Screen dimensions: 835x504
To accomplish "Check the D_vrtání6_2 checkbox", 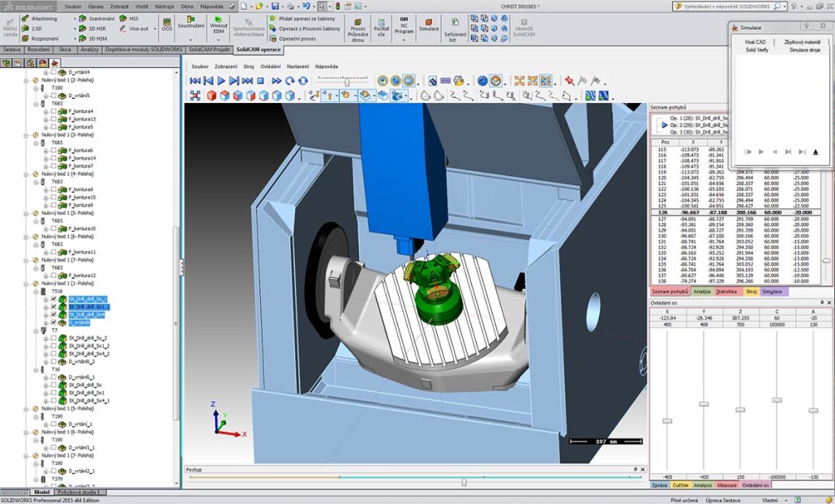I will pyautogui.click(x=54, y=361).
